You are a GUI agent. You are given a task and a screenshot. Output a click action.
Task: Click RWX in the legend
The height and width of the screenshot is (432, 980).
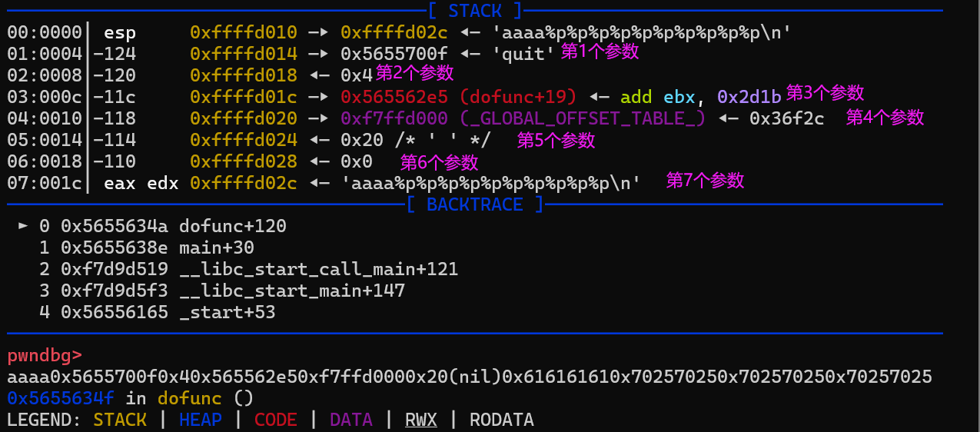(x=421, y=420)
